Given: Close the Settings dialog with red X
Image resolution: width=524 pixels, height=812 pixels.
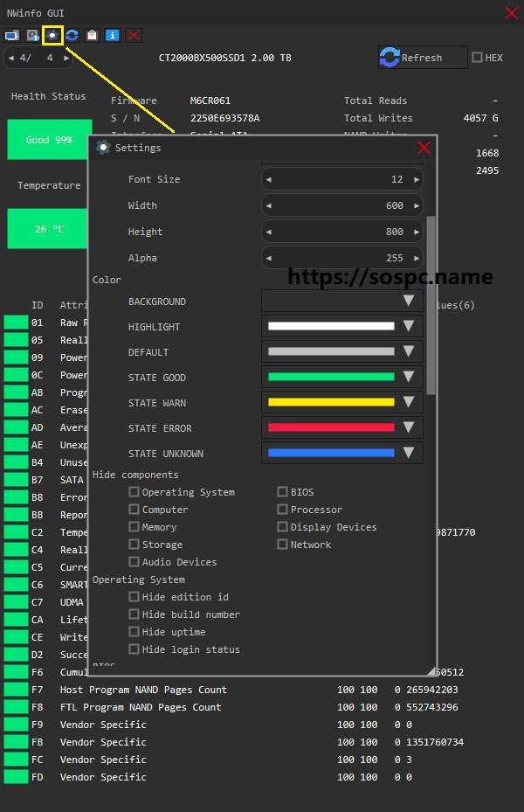Looking at the screenshot, I should [424, 148].
